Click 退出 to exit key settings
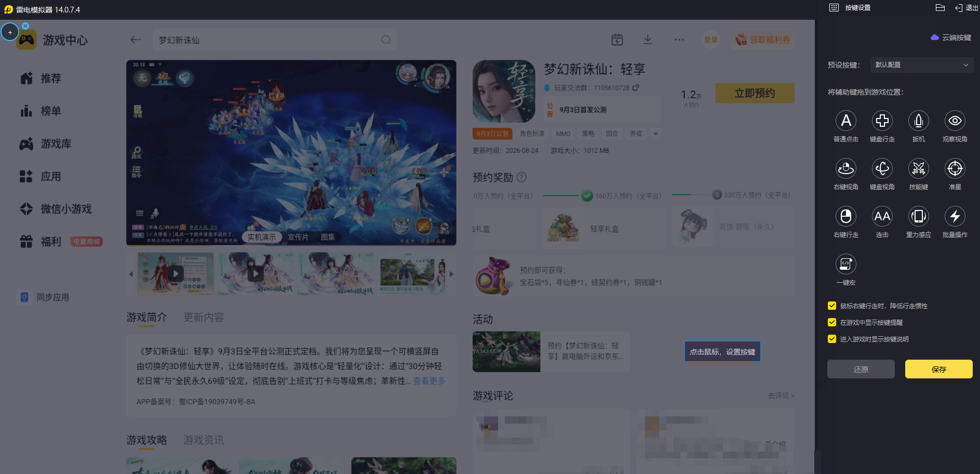The height and width of the screenshot is (474, 980). (x=966, y=8)
